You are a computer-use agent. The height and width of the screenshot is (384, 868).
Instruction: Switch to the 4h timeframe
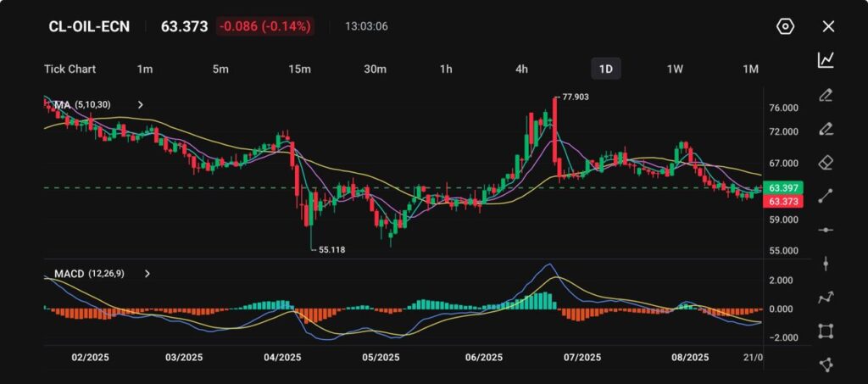[522, 69]
